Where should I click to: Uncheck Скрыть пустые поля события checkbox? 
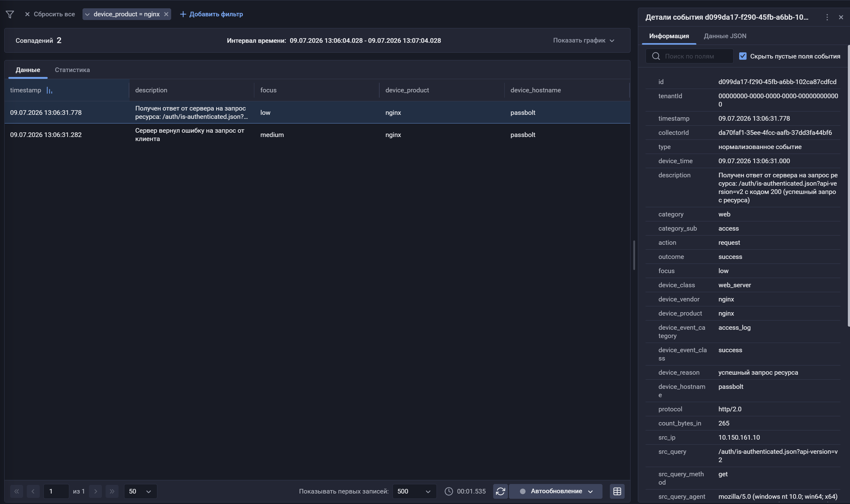click(742, 56)
